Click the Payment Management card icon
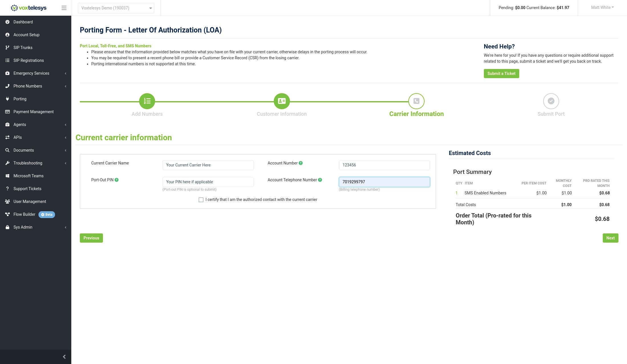627x364 pixels. (7, 112)
